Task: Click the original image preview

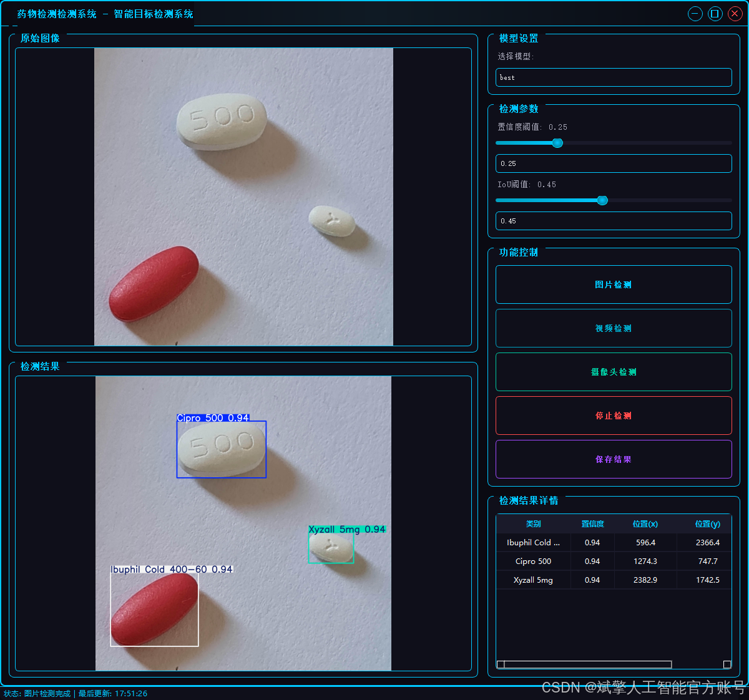Action: (243, 197)
